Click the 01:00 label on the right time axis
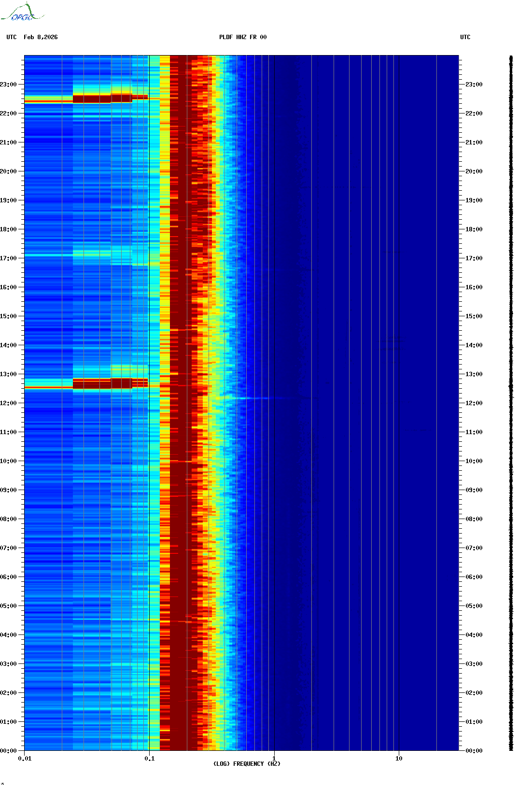 [474, 722]
